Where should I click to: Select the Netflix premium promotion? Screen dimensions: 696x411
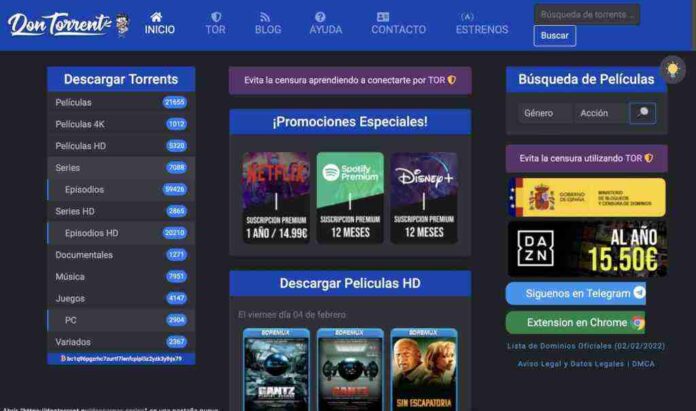(275, 197)
